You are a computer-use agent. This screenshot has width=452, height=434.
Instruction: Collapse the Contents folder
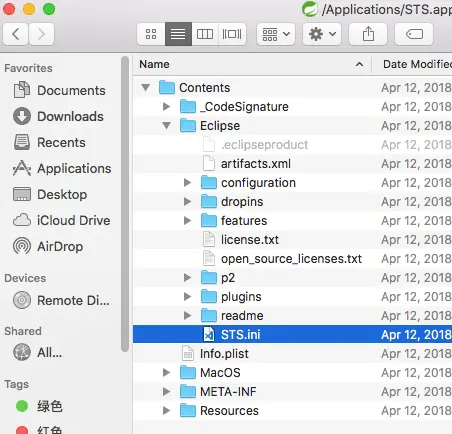click(145, 88)
